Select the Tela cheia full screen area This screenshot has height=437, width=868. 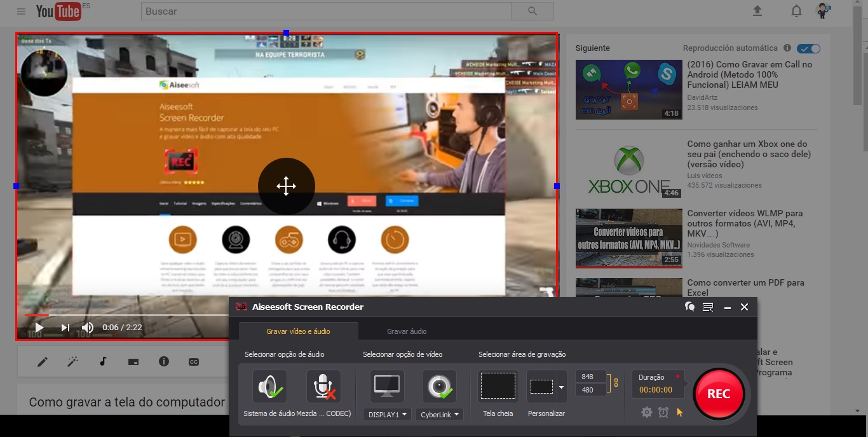[498, 387]
